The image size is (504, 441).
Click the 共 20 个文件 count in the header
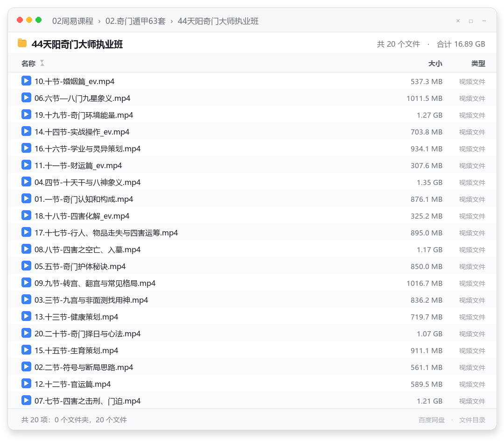[398, 44]
